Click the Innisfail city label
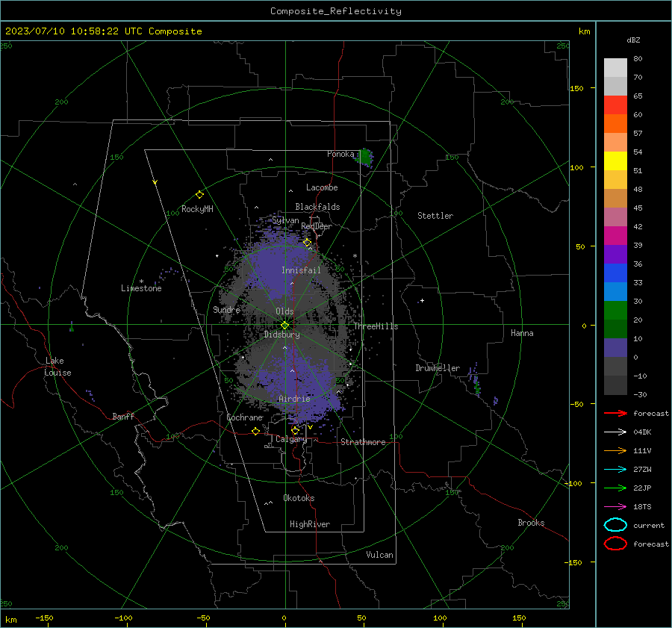Screen dimensions: 672x628 pos(301,270)
